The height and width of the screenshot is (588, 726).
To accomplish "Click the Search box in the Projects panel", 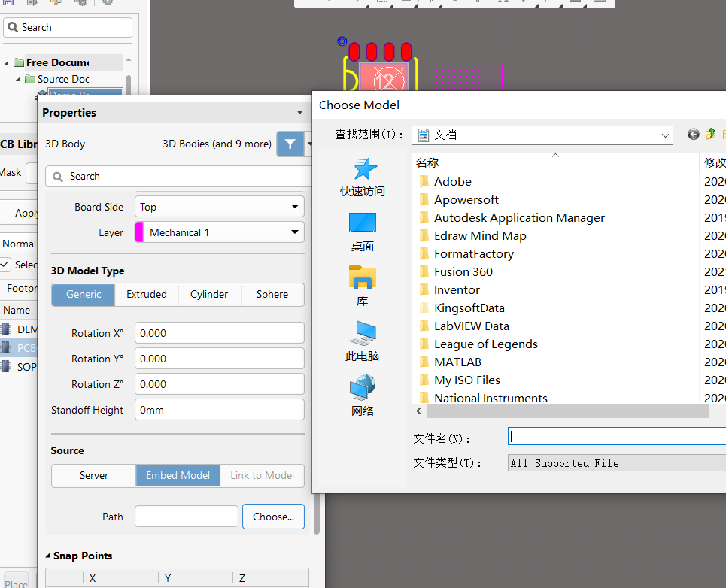I will tap(68, 27).
